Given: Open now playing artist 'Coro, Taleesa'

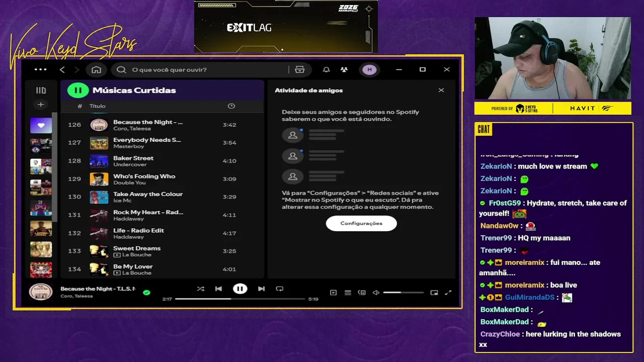Looking at the screenshot, I should tap(76, 296).
